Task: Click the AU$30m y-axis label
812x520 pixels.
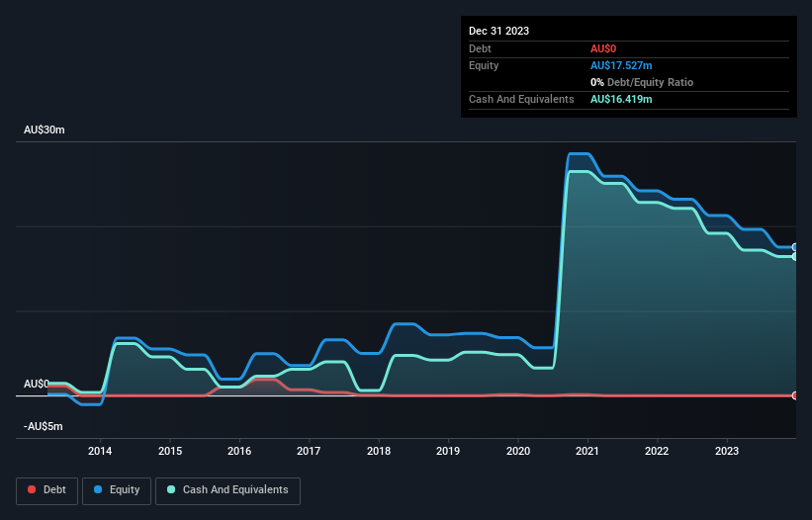Action: 45,130
